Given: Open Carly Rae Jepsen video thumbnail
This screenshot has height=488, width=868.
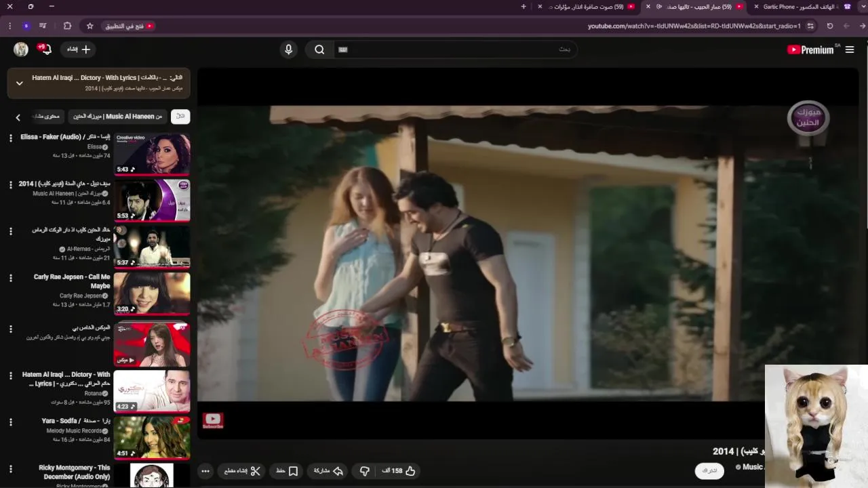Looking at the screenshot, I should (x=152, y=293).
